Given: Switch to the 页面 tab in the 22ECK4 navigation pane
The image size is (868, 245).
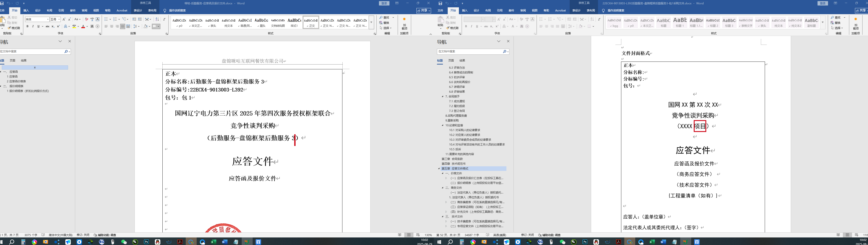Looking at the screenshot, I should pos(451,60).
